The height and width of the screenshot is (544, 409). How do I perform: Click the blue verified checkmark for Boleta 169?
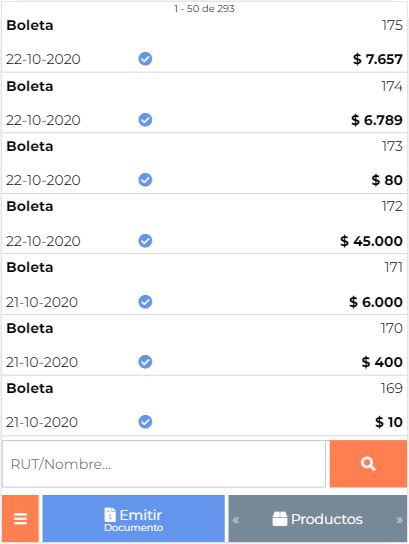point(145,422)
